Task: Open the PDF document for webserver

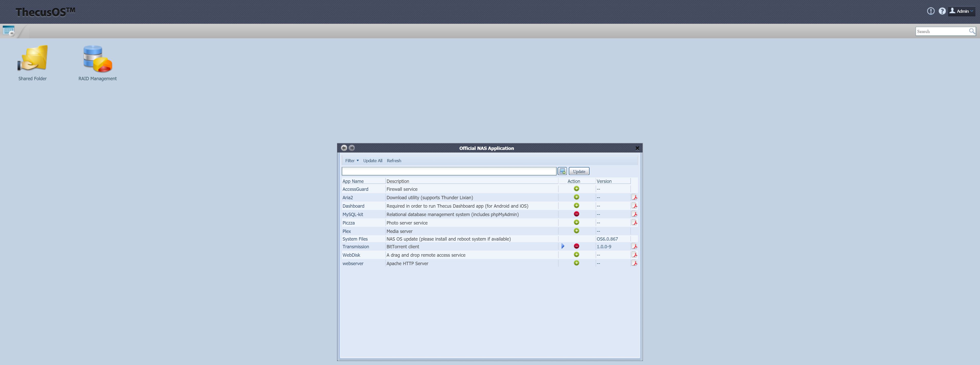Action: [634, 263]
